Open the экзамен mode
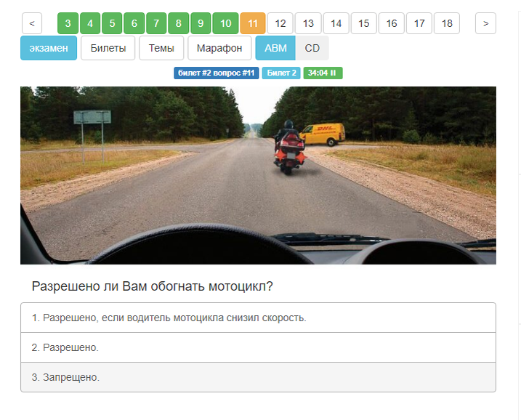This screenshot has width=521, height=420. 49,48
